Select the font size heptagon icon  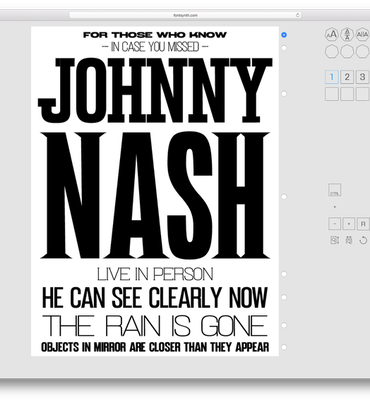click(x=332, y=34)
